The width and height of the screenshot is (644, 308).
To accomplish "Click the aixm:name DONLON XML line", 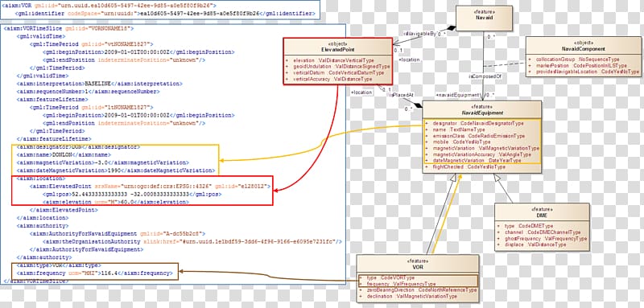I will (x=64, y=154).
